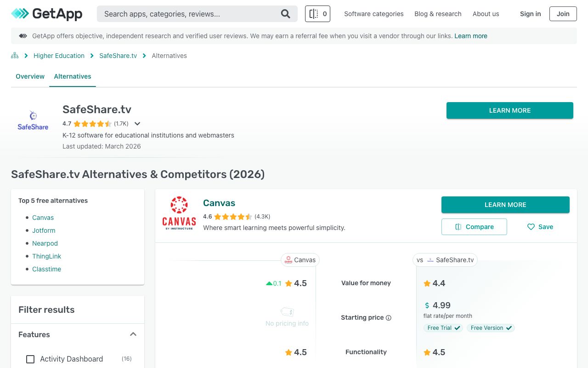Toggle the Activity Dashboard checkbox

tap(30, 359)
